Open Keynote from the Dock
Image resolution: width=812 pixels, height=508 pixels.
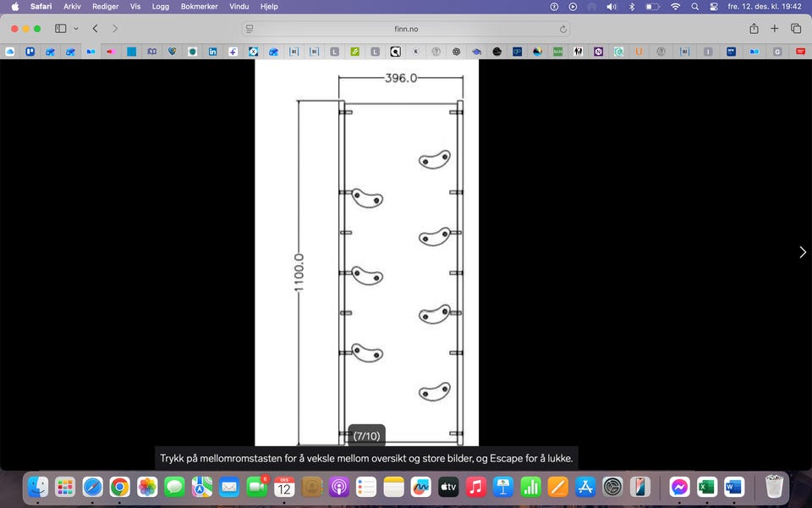point(502,487)
